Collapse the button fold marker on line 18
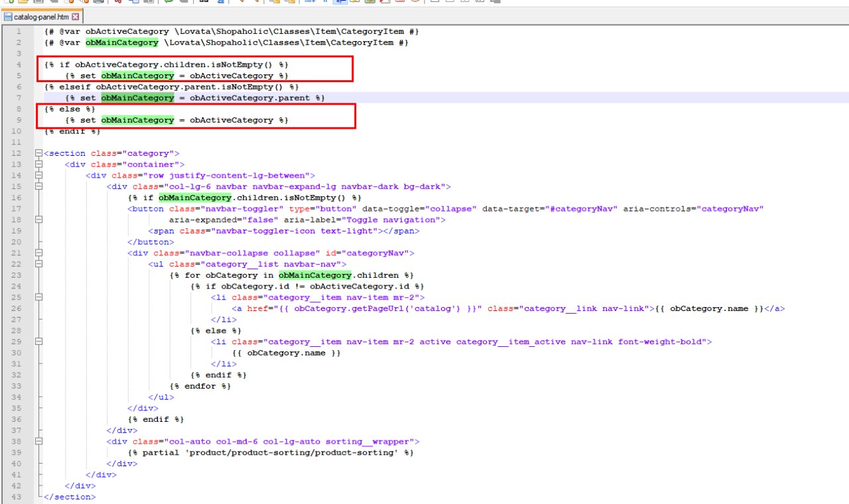Viewport: 849px width, 504px height. (38, 220)
